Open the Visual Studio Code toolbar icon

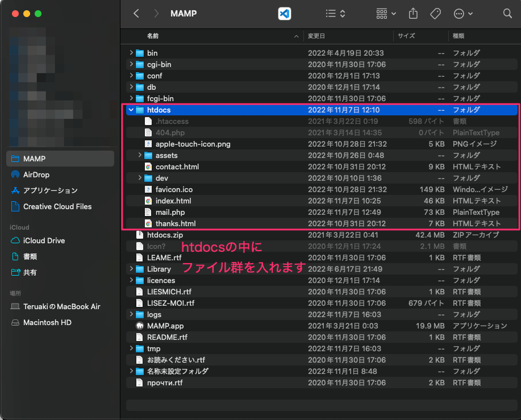pos(285,14)
